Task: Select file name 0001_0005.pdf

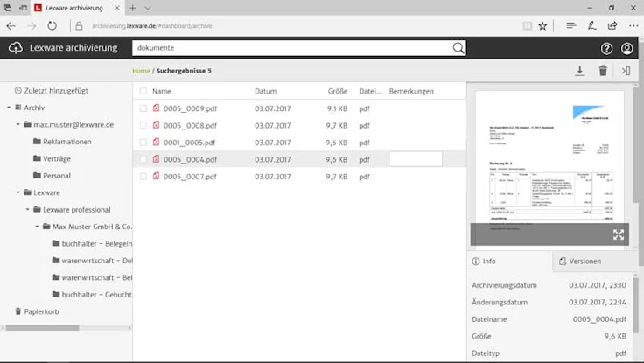Action: (x=189, y=143)
